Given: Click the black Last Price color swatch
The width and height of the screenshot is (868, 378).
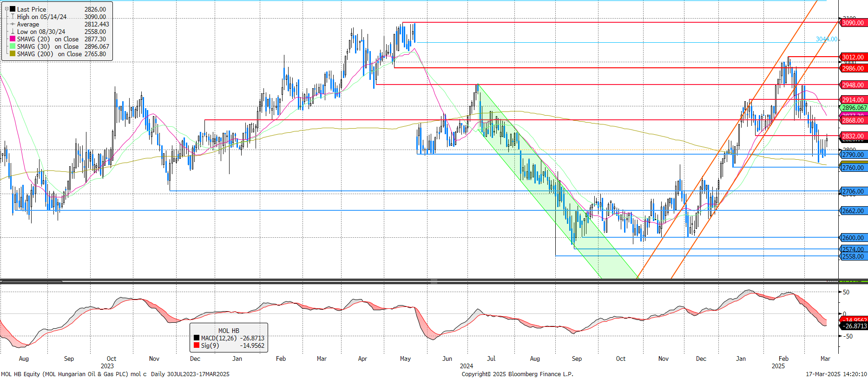Looking at the screenshot, I should tap(13, 9).
